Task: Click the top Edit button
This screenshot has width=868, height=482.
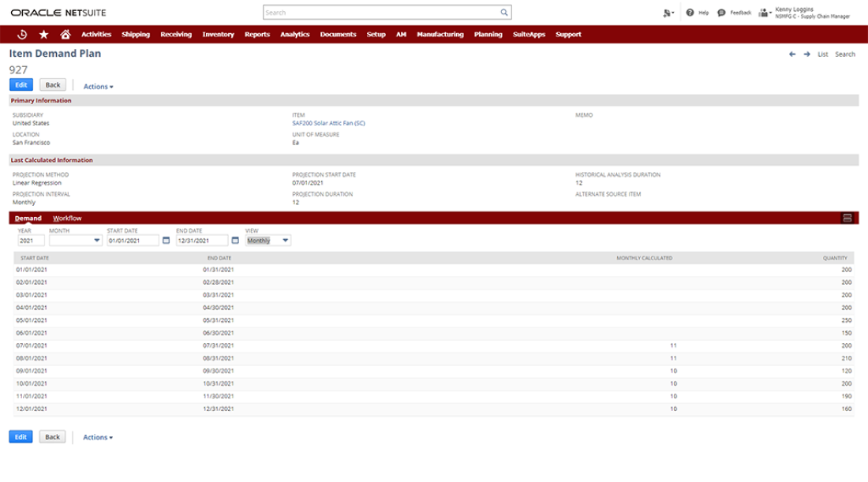Action: click(21, 85)
